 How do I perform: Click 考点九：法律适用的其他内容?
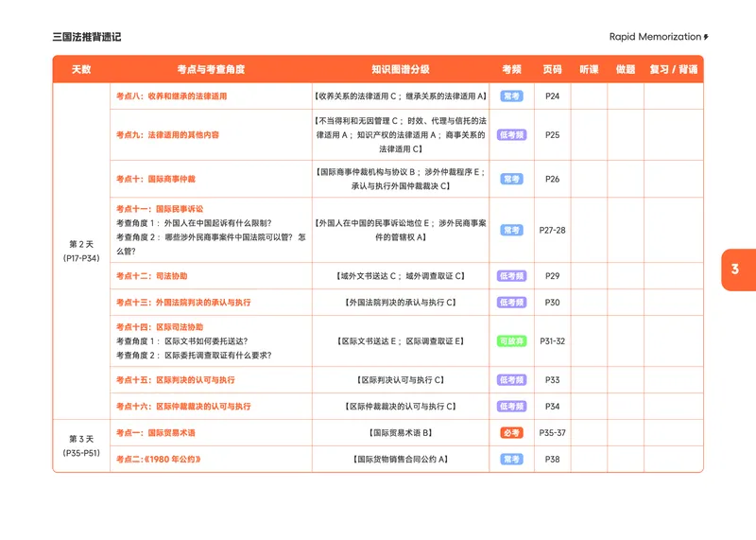(167, 134)
